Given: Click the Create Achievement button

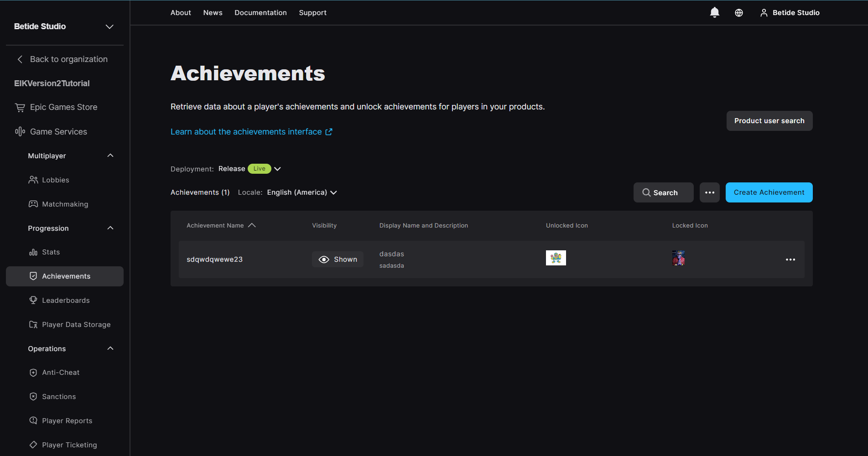Looking at the screenshot, I should pos(769,192).
